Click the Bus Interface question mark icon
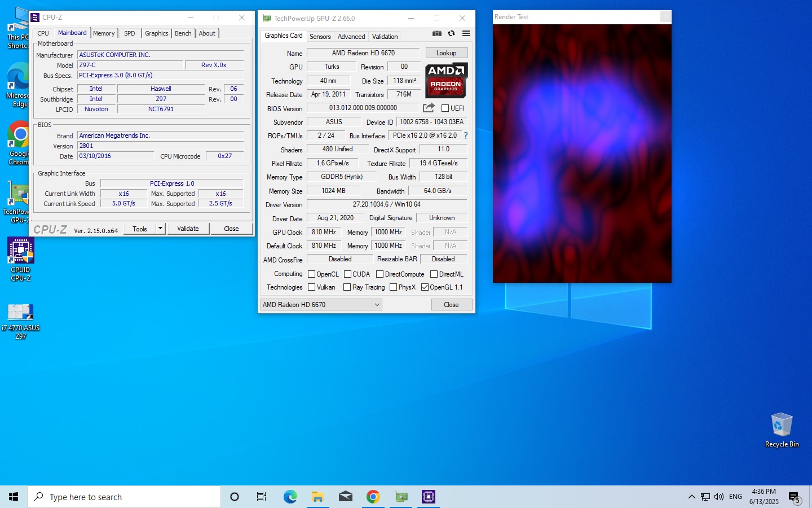 tap(466, 135)
